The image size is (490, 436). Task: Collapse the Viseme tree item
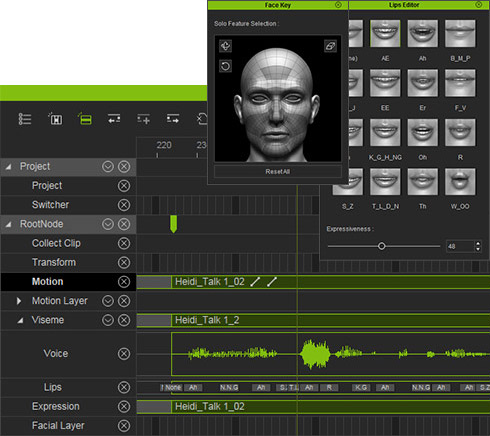coord(20,320)
